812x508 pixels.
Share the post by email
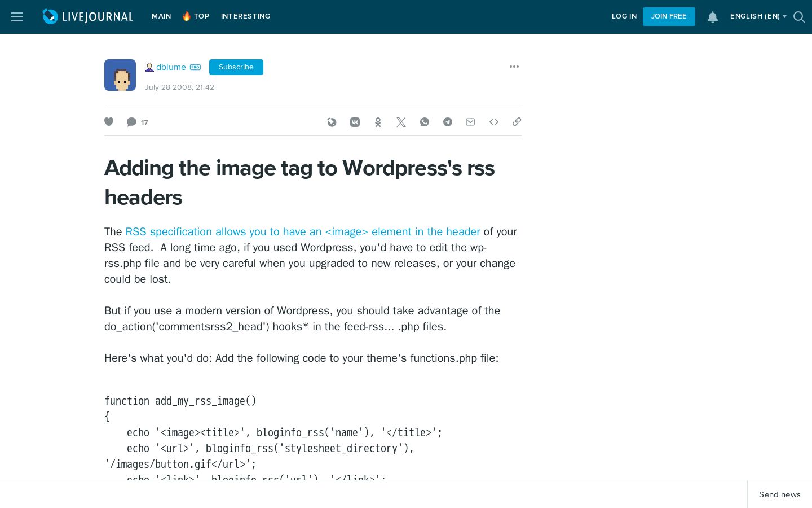[470, 122]
